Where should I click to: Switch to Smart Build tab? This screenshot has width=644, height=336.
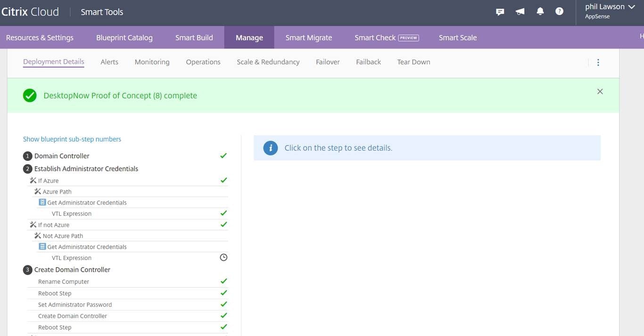[x=194, y=38]
